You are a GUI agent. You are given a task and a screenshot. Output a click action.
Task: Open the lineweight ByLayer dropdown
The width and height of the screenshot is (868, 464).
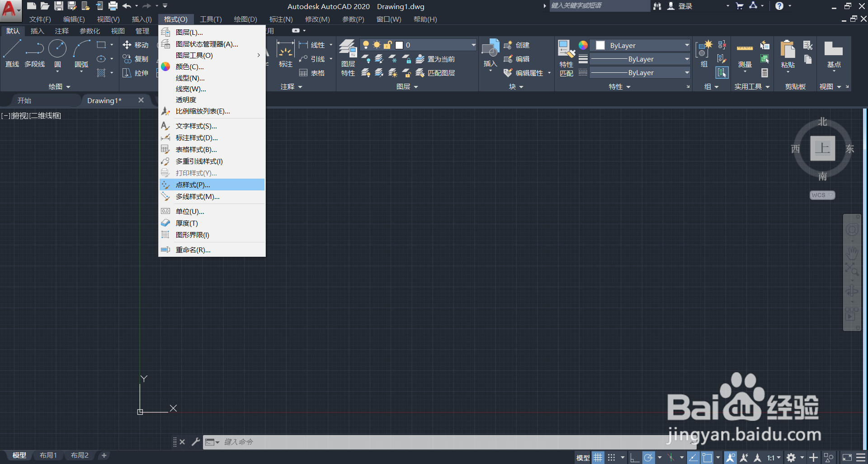[641, 59]
